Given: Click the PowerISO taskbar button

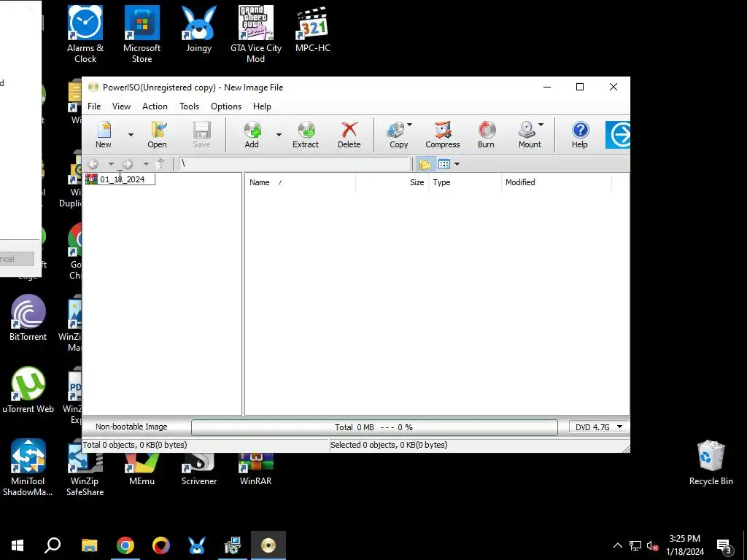Looking at the screenshot, I should coord(268,545).
